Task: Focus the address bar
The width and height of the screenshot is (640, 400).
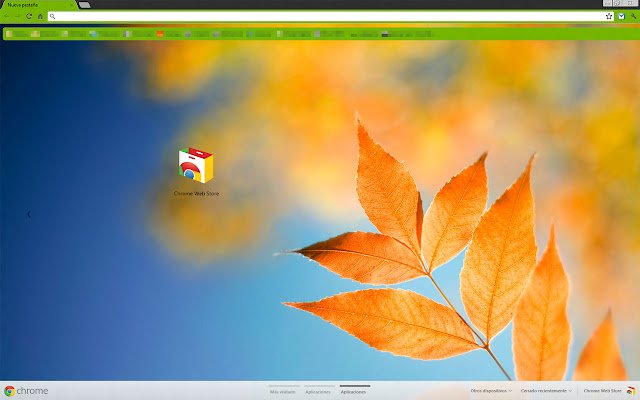Action: click(x=331, y=16)
